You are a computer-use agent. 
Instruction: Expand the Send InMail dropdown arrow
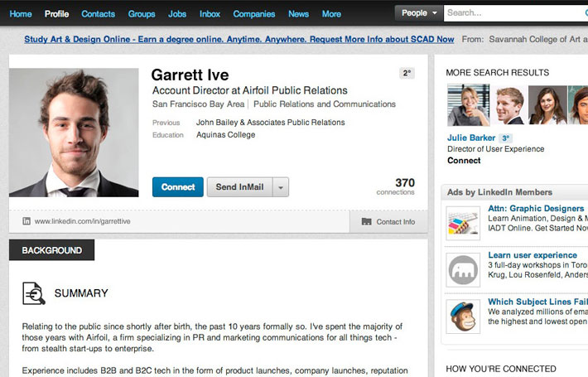point(281,186)
